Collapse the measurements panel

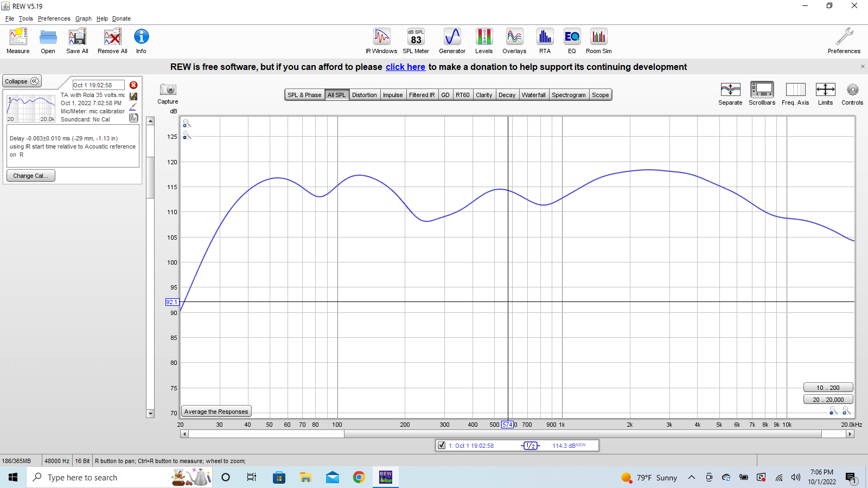[x=22, y=81]
